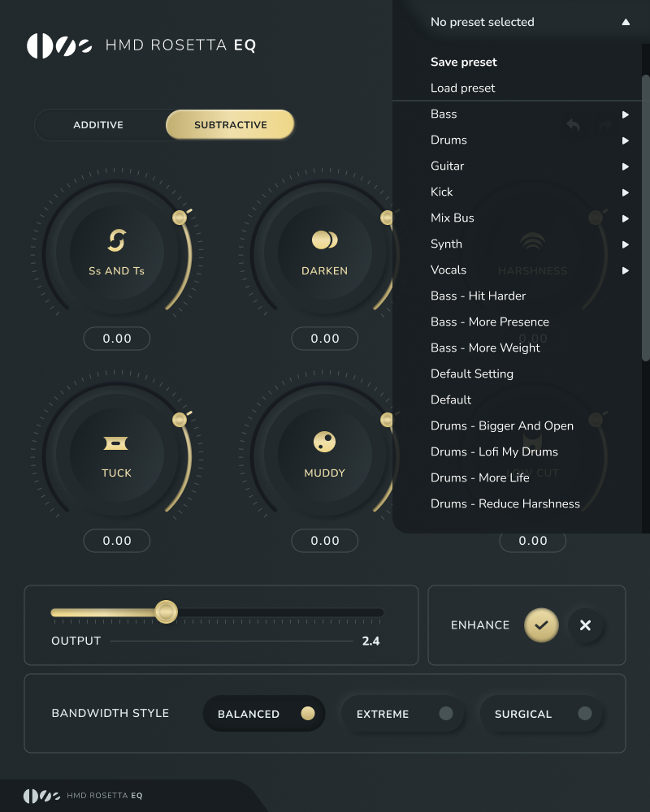This screenshot has height=812, width=650.
Task: Click the Muddy yin-yang icon
Action: (x=324, y=443)
